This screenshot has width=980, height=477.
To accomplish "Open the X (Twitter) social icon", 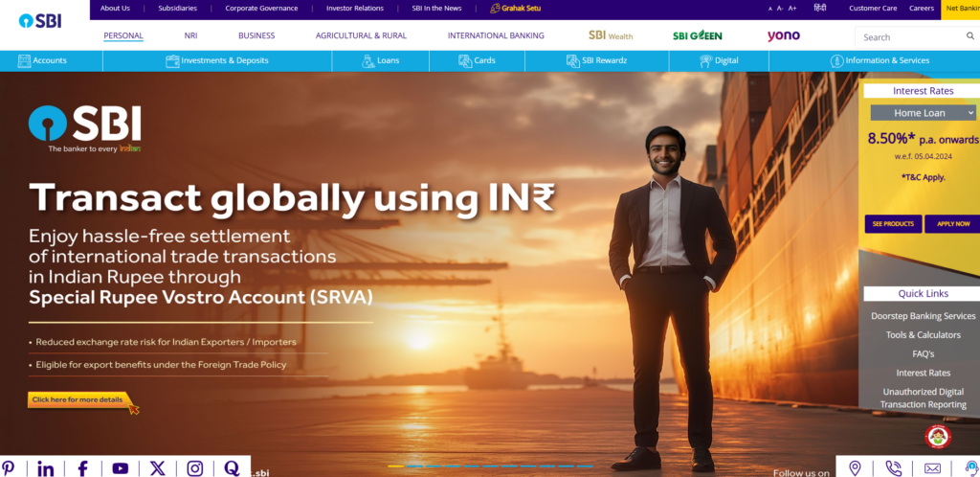I will point(158,468).
